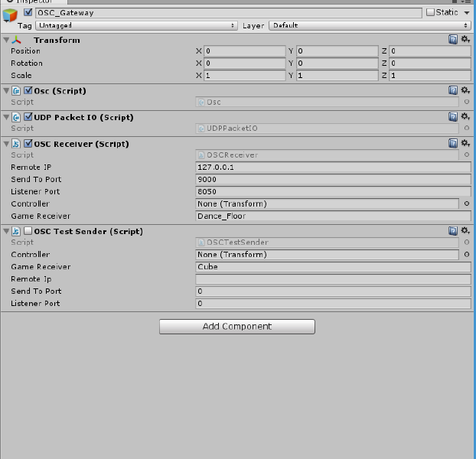
Task: Enable the OSC Test Sender script checkbox
Action: click(x=28, y=231)
